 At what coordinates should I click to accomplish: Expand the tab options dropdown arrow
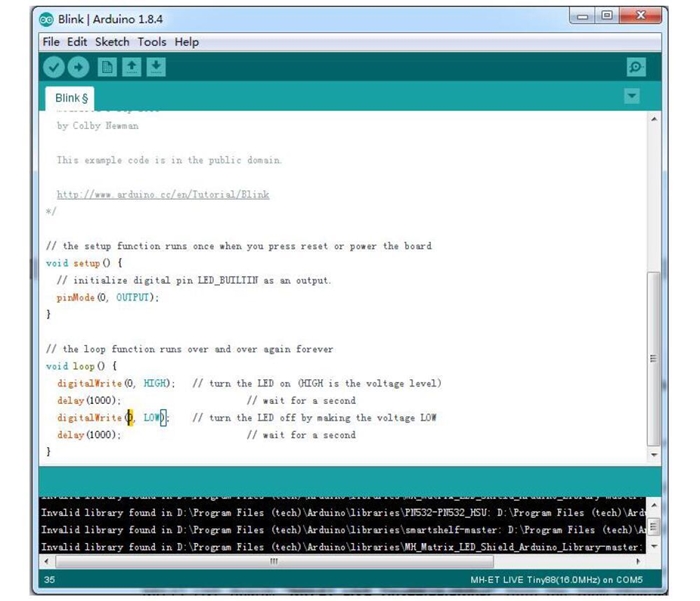(632, 96)
